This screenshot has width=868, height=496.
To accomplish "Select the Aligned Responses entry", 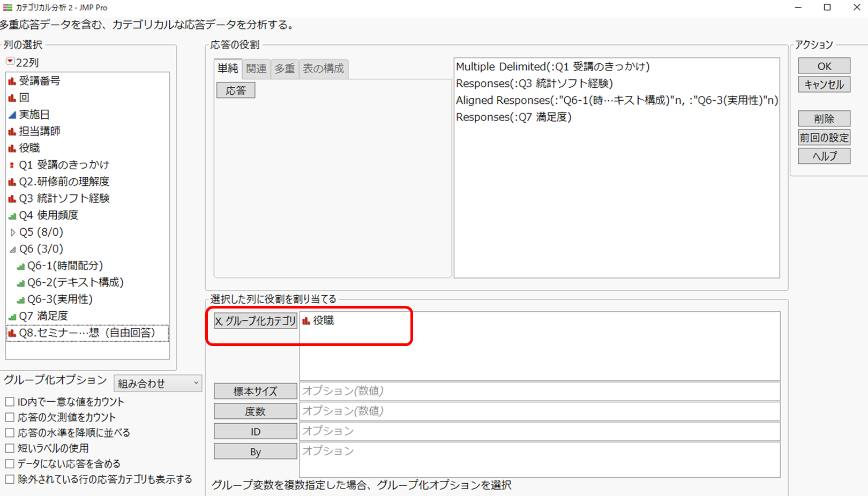I will (617, 100).
